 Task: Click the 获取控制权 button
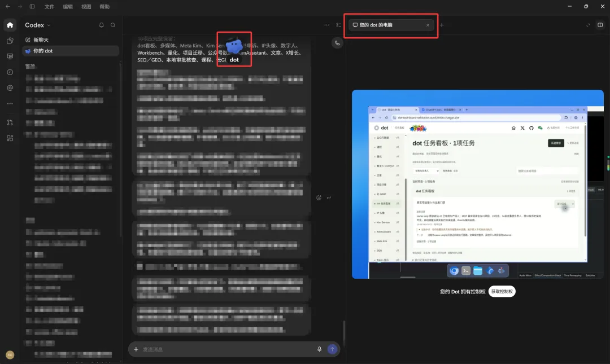(x=502, y=291)
